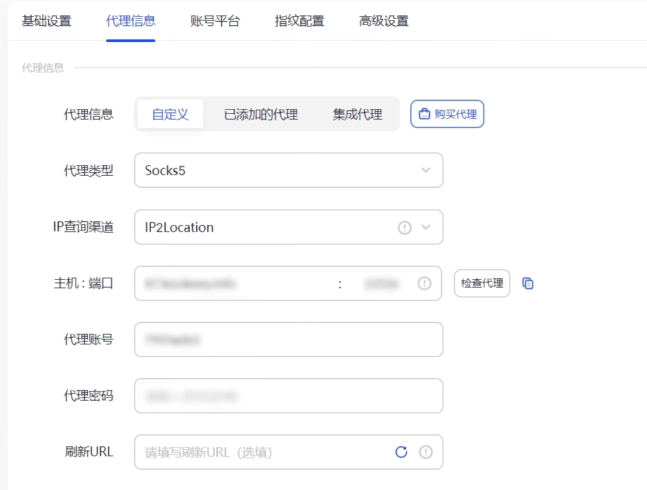
Task: Click the port number input field
Action: pyautogui.click(x=381, y=284)
